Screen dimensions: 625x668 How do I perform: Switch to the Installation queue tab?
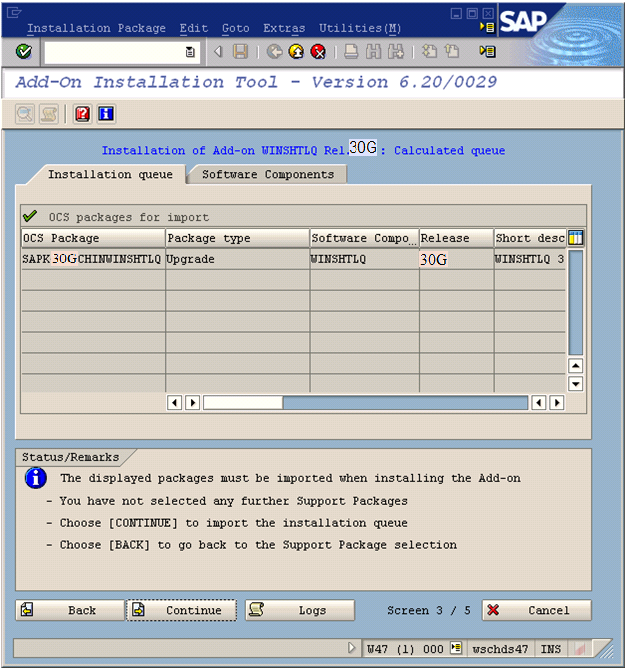(110, 174)
